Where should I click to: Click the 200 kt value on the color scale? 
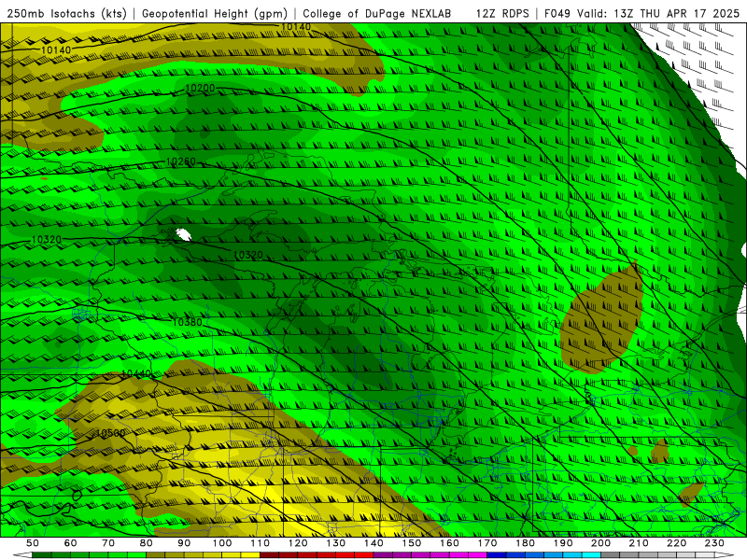(x=600, y=543)
